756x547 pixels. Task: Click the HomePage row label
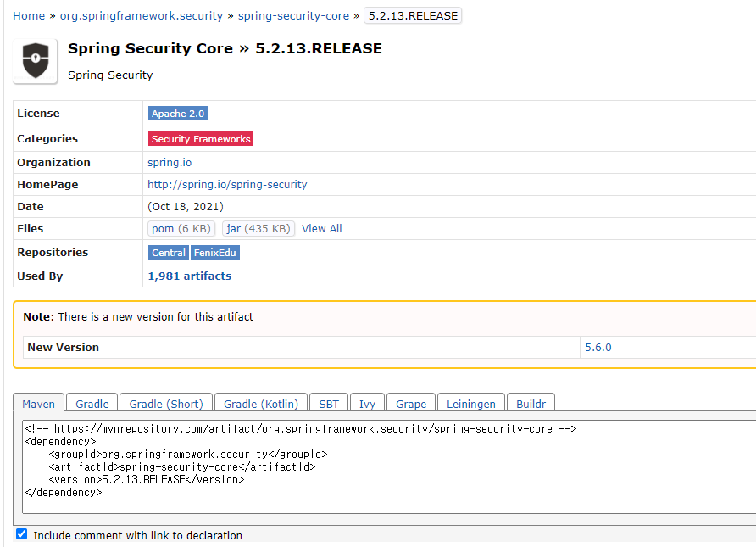(47, 184)
